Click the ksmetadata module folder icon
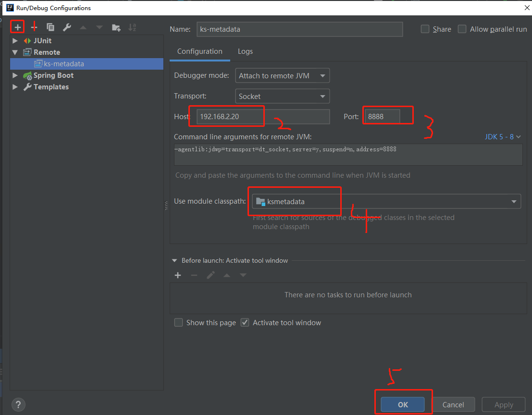 point(260,201)
